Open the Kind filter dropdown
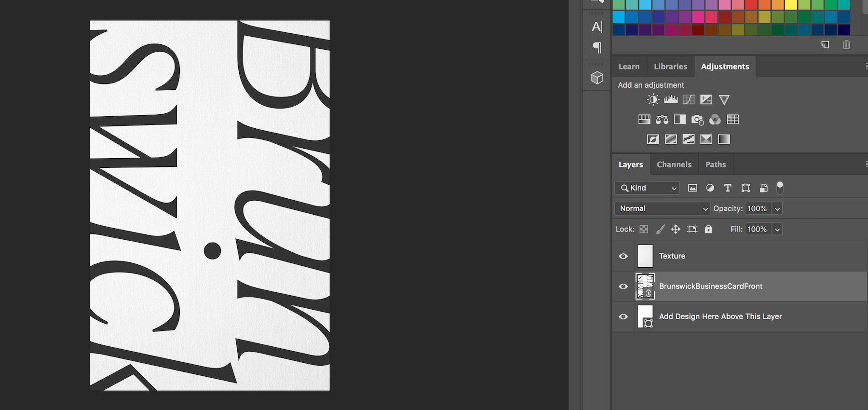This screenshot has width=868, height=410. coord(647,188)
